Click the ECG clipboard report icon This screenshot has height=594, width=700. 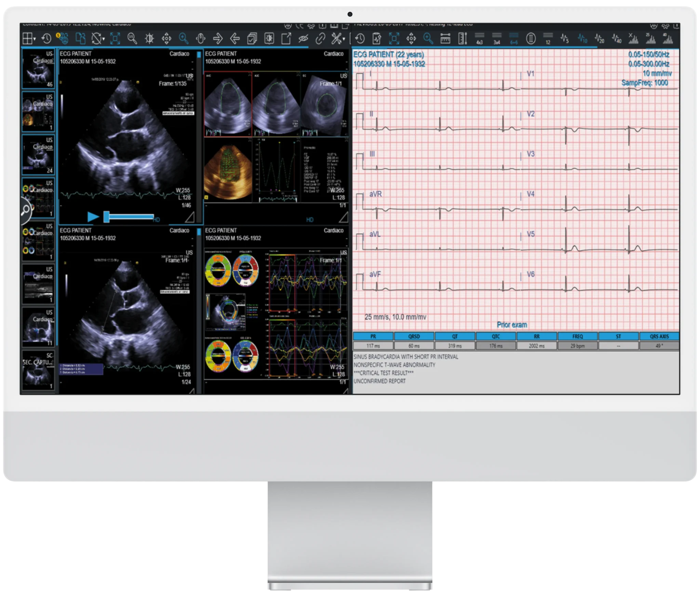point(377,38)
